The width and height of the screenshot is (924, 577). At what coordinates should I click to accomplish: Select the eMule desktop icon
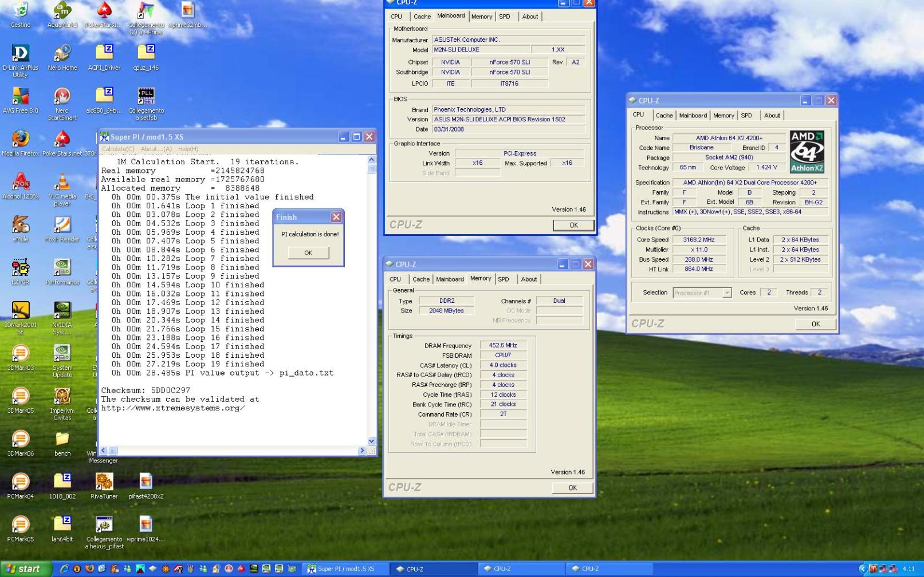coord(20,229)
